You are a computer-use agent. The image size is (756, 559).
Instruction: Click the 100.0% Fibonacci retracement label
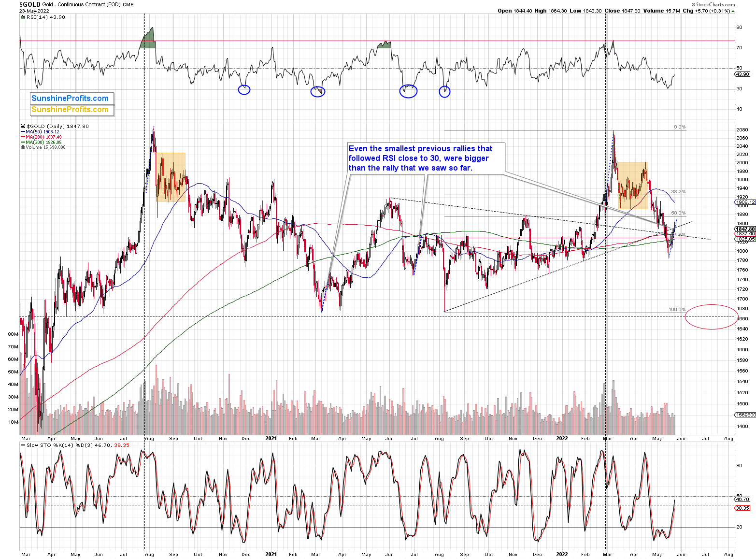coord(677,309)
